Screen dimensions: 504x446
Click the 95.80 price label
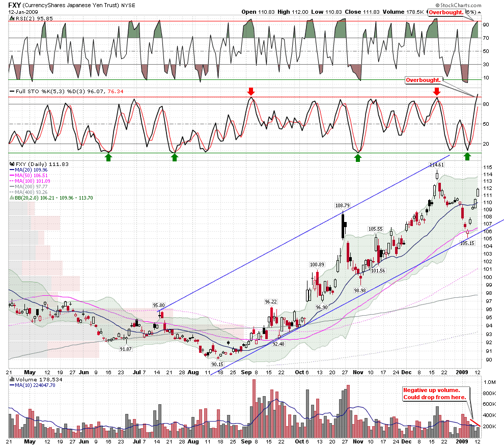pos(159,305)
